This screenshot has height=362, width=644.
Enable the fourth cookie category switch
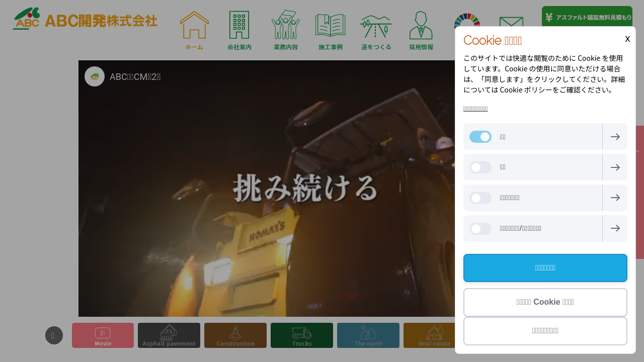(480, 229)
